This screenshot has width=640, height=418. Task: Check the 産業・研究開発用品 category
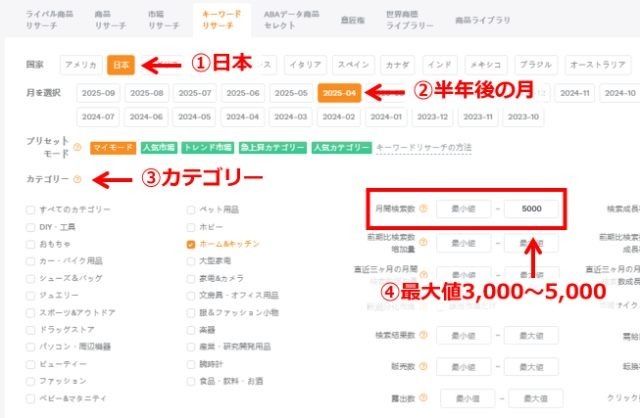pos(191,347)
